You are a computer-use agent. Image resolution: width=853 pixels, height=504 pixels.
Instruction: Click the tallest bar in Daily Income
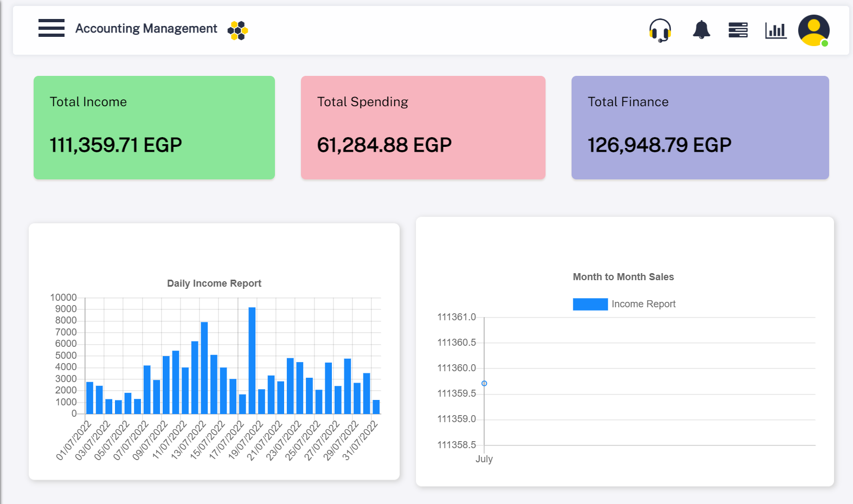click(252, 360)
